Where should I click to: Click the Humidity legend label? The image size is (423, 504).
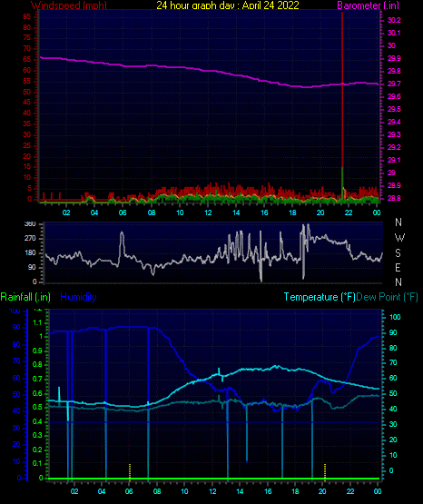[78, 297]
